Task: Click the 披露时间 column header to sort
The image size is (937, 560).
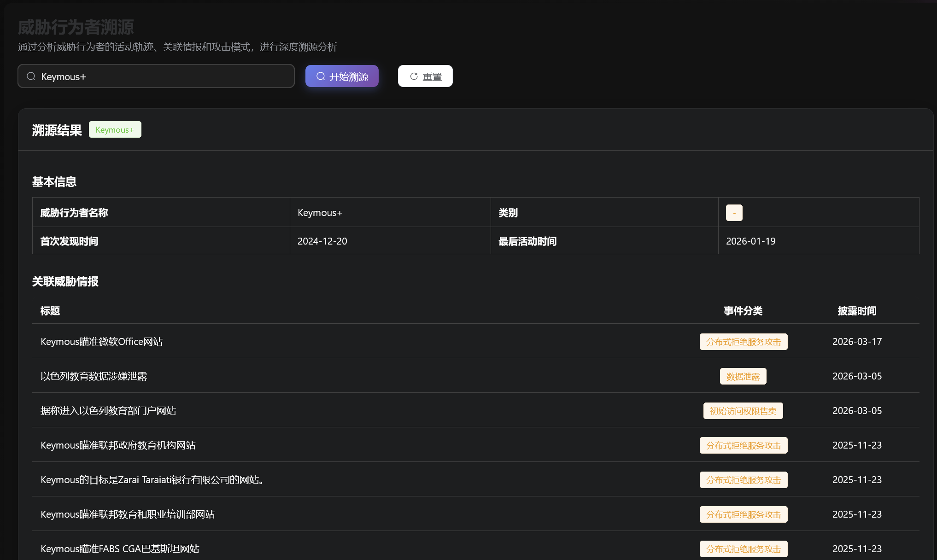Action: pyautogui.click(x=857, y=311)
